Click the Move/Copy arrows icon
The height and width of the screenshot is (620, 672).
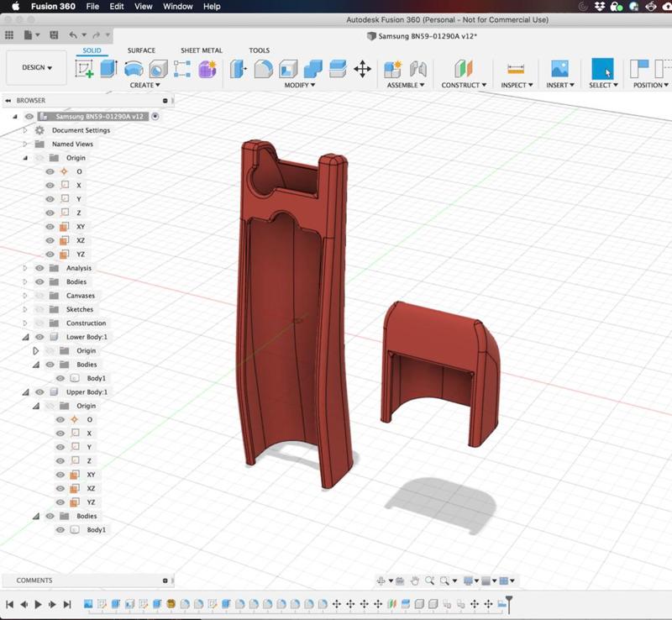(x=362, y=69)
